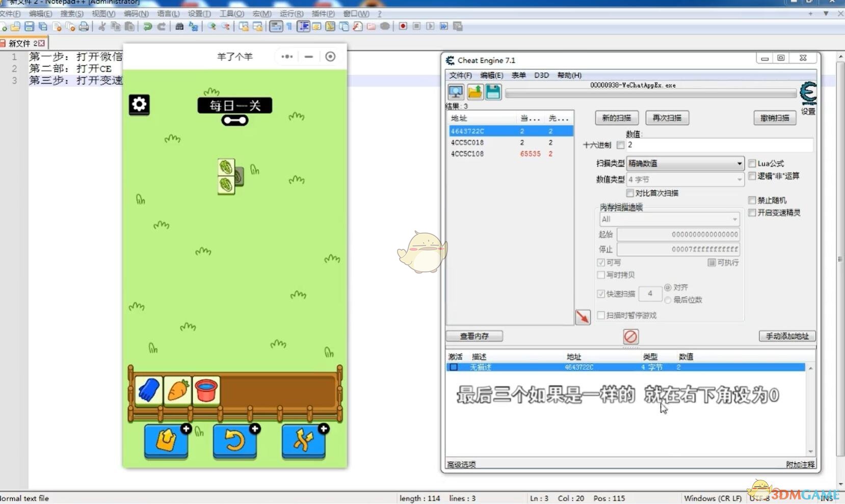Click the red clear-list circle icon
This screenshot has width=845, height=504.
click(x=630, y=336)
